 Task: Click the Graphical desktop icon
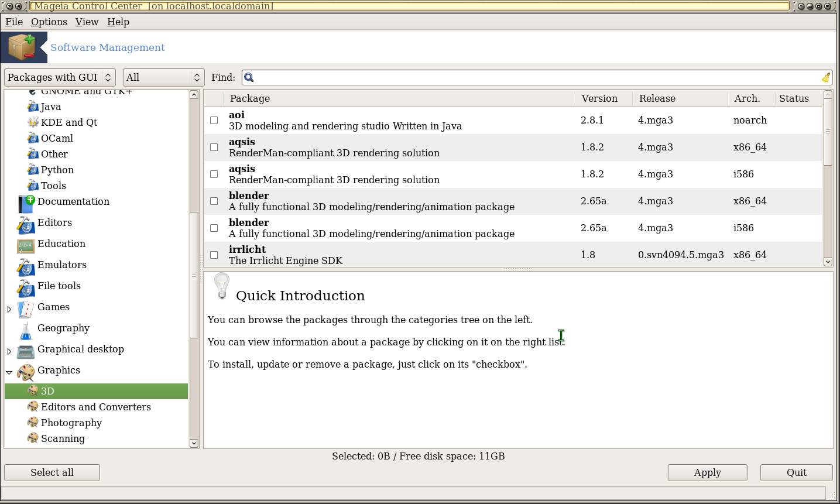click(x=26, y=351)
